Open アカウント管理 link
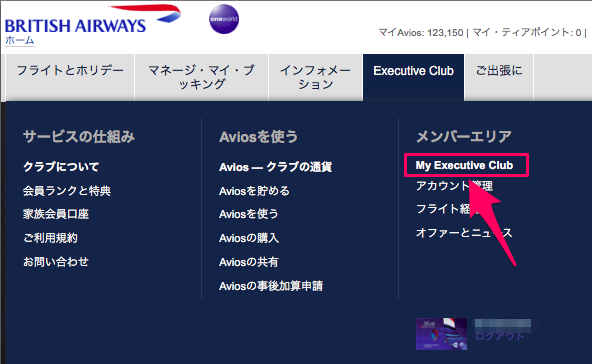This screenshot has height=364, width=592. click(455, 186)
